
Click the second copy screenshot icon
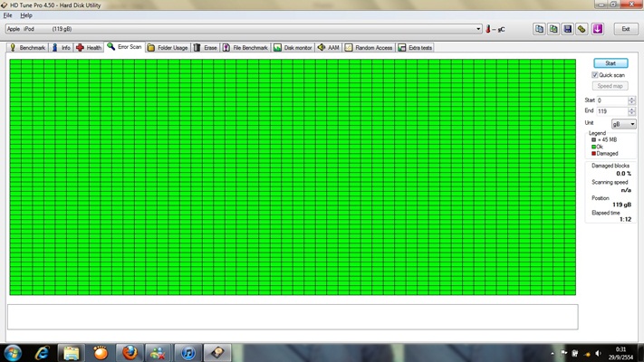click(553, 29)
